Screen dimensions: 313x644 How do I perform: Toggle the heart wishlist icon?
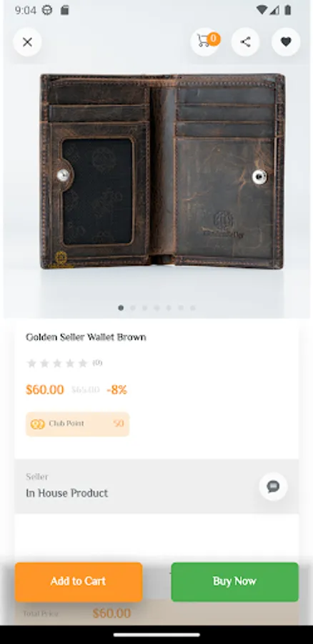286,42
